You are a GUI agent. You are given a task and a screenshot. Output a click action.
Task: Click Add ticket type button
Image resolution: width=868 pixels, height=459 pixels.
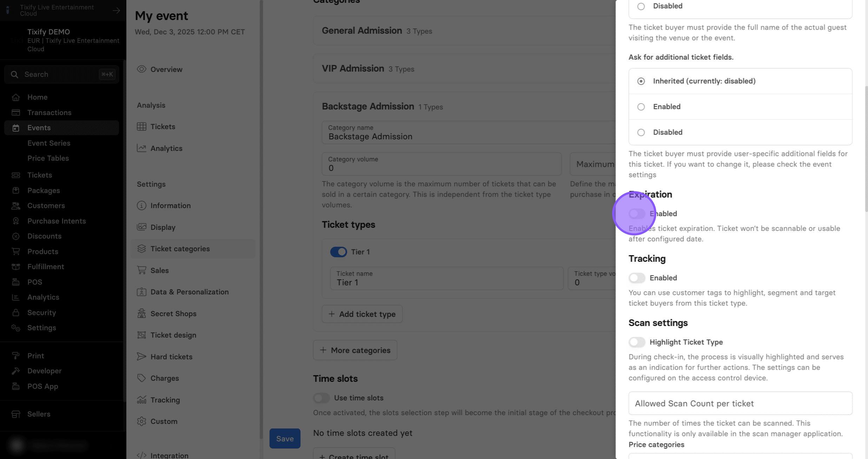362,314
